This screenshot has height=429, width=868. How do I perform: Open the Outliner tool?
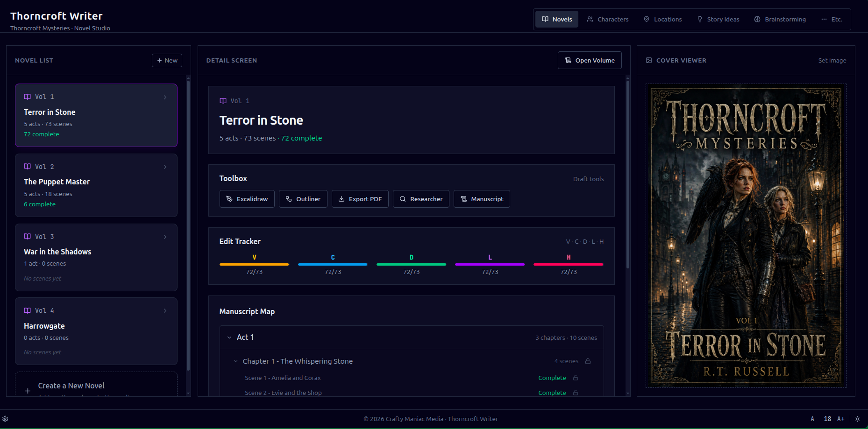[x=303, y=199]
